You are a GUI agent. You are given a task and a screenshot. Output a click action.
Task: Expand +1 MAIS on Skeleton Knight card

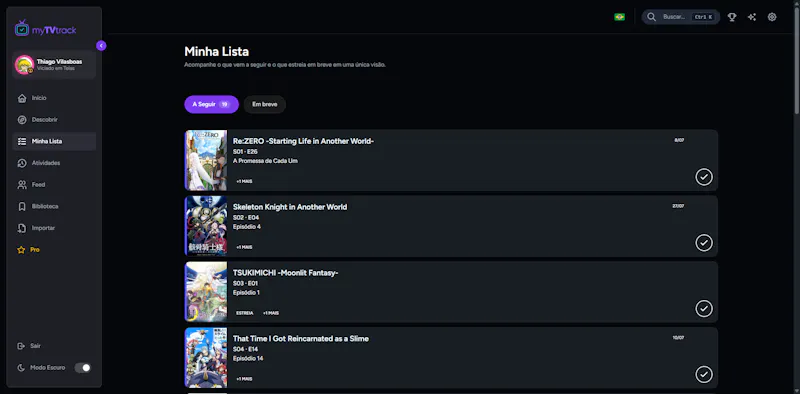[x=244, y=247]
